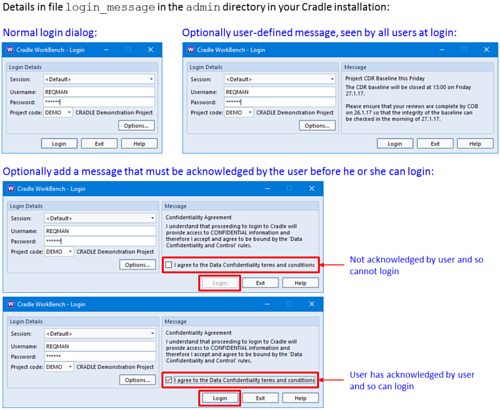Click 'CRADLE Demonstration Project' label in CDR Baseline dialog

[295, 112]
